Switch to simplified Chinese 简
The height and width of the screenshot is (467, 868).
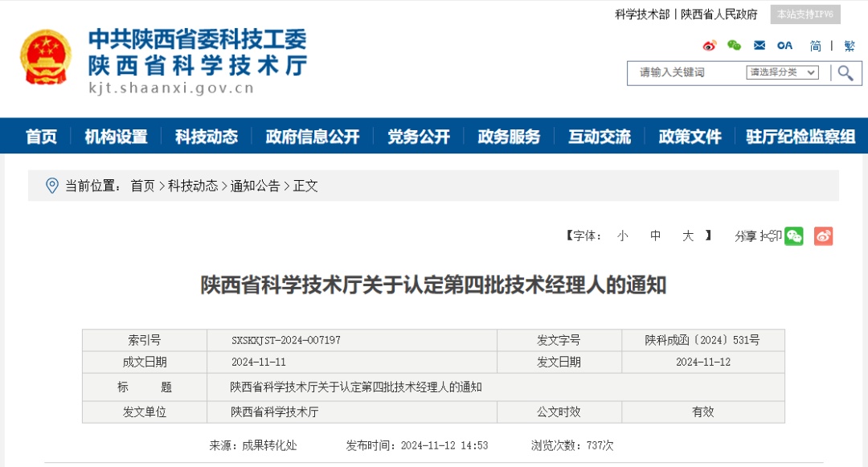point(816,46)
